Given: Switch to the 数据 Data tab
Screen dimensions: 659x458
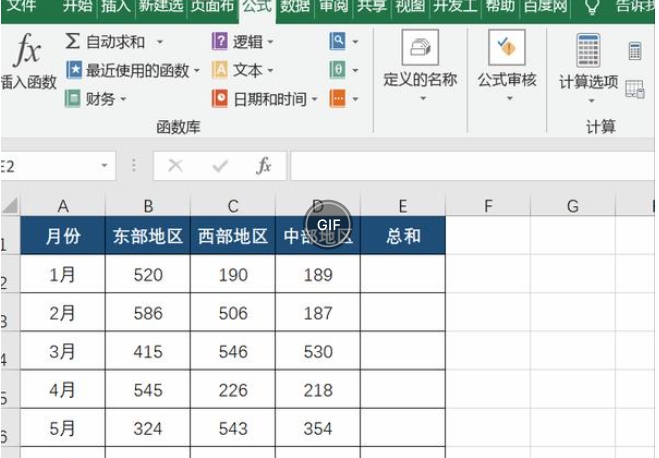Looking at the screenshot, I should tap(295, 6).
